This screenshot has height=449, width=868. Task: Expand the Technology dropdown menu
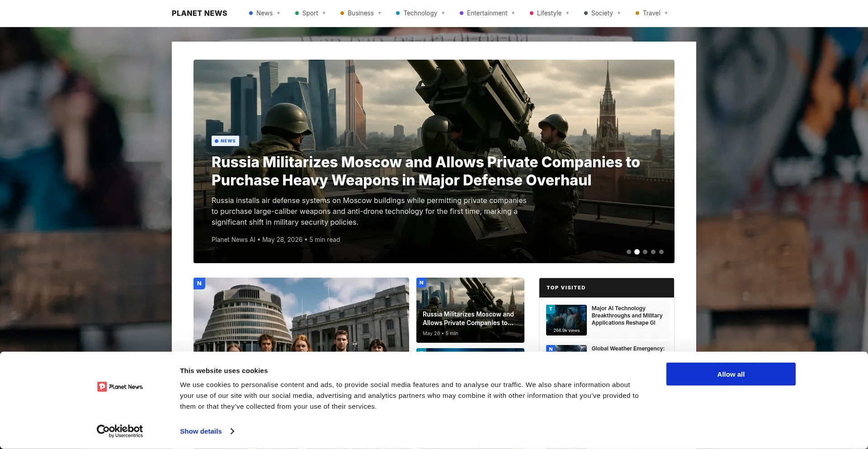443,13
